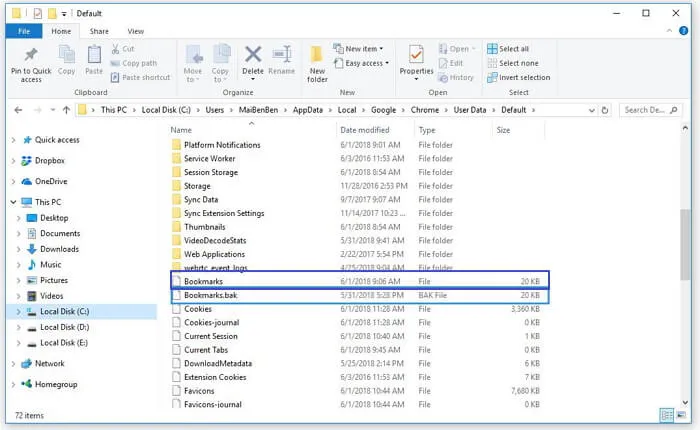The width and height of the screenshot is (700, 430).
Task: Switch to details view in status bar
Action: click(x=667, y=414)
